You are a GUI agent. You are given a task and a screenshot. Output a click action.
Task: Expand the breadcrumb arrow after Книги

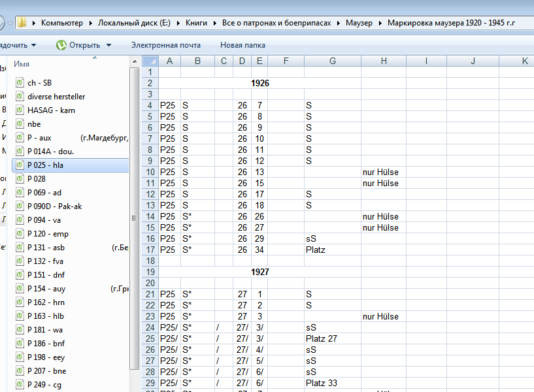[x=214, y=24]
